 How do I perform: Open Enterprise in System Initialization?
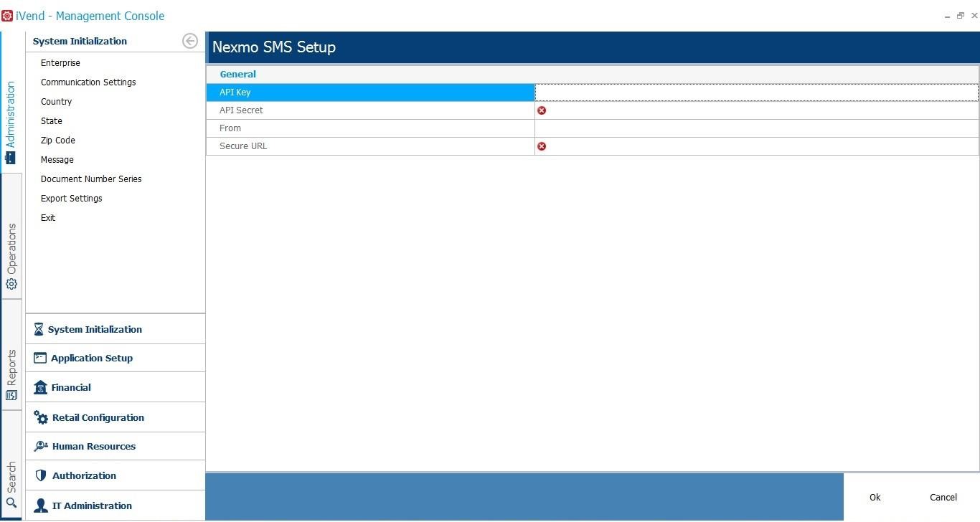coord(60,63)
